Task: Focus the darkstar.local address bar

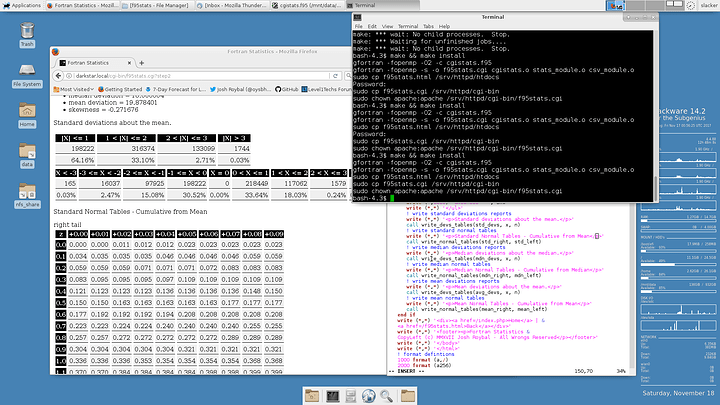Action: click(197, 76)
